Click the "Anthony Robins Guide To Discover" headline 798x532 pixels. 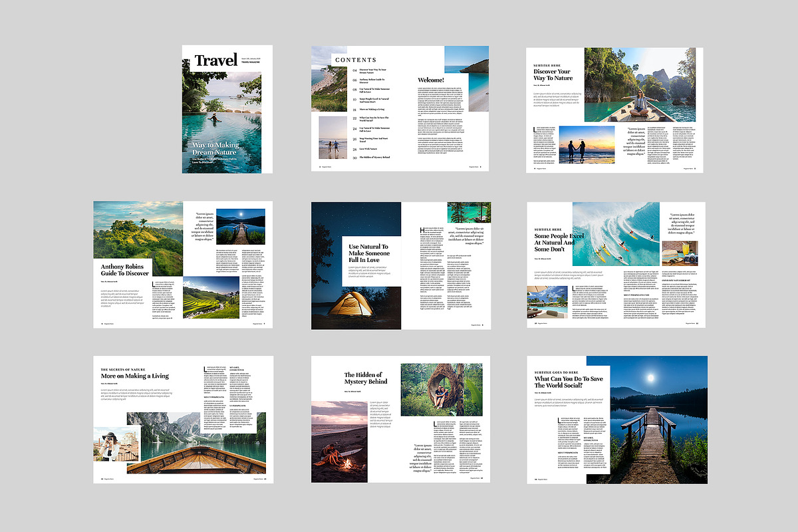pyautogui.click(x=125, y=269)
